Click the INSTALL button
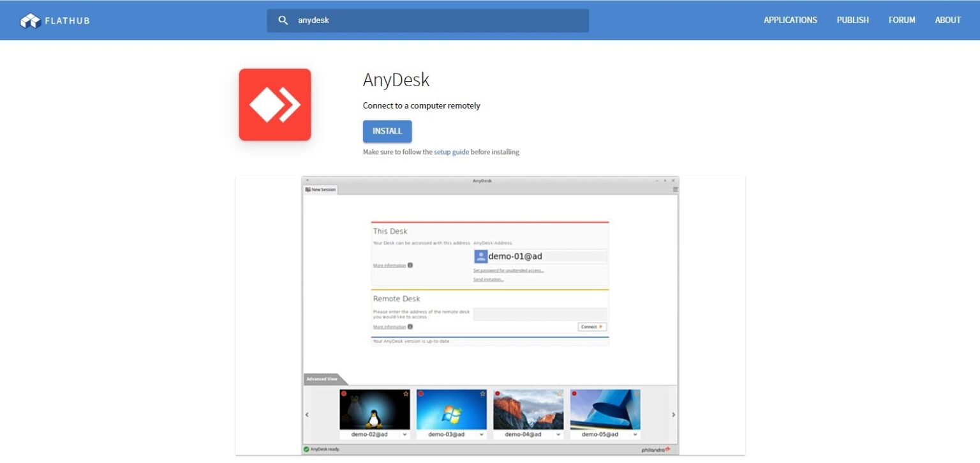The height and width of the screenshot is (463, 980). [387, 131]
